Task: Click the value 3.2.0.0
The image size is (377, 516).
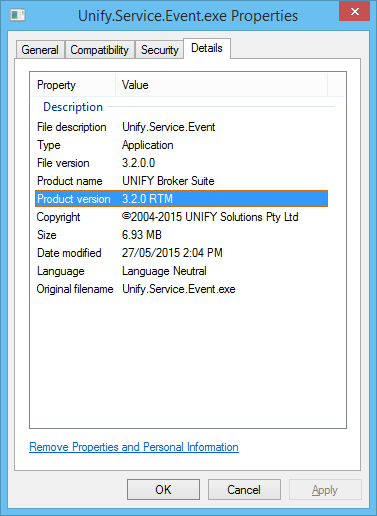Action: click(x=138, y=163)
